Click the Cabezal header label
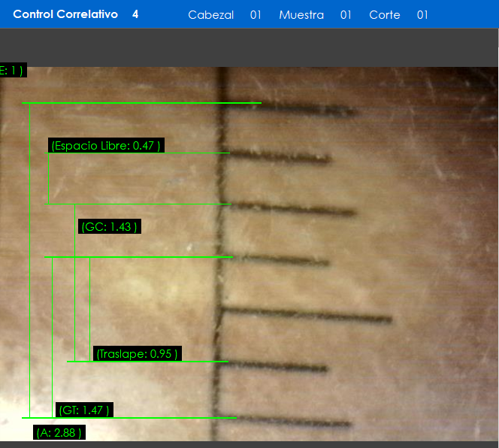The width and height of the screenshot is (499, 448). (210, 15)
